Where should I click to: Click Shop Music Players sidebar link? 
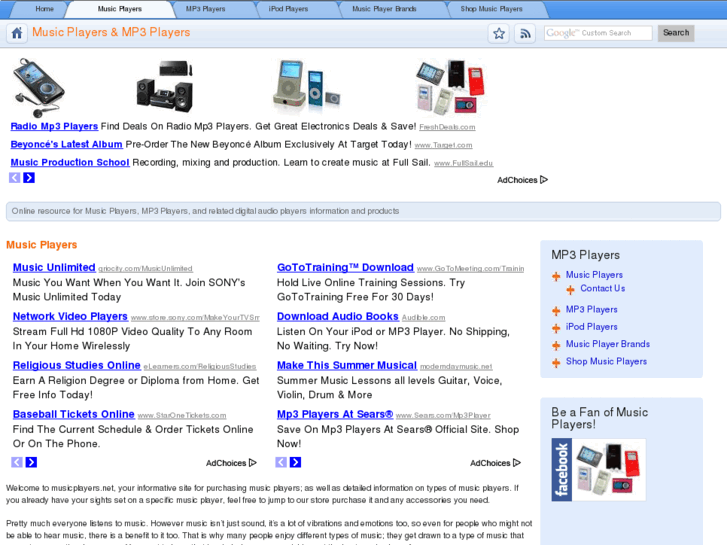coord(606,361)
